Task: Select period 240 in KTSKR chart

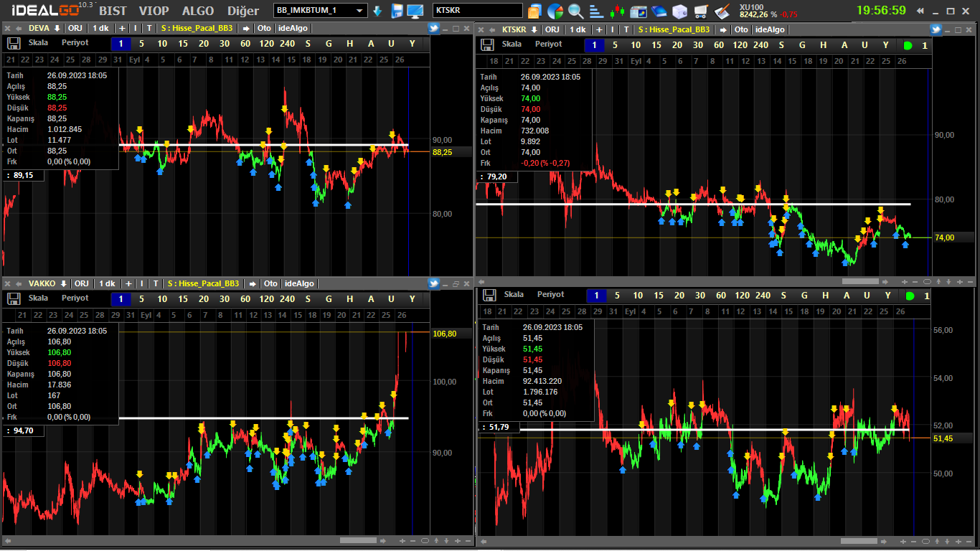Action: tap(762, 45)
